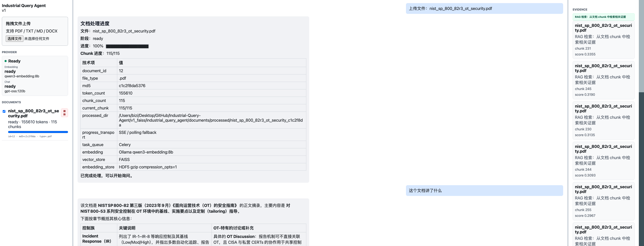Open the evidence card for chunk 255
This screenshot has height=246, width=644.
[603, 201]
